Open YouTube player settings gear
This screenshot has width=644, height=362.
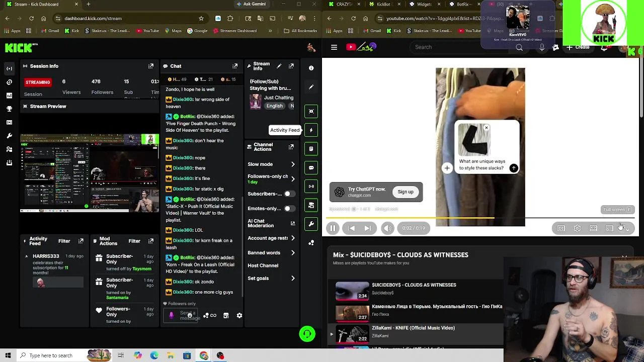[577, 228]
